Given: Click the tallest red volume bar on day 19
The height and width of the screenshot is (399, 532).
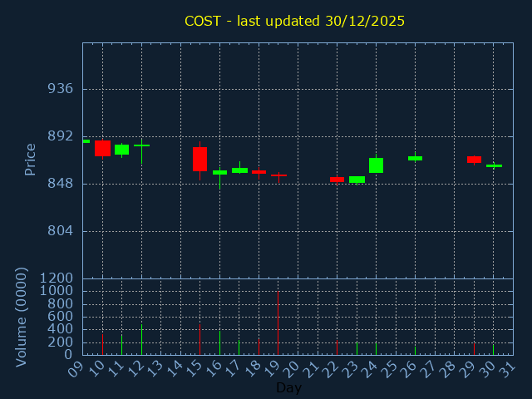Looking at the screenshot, I should click(x=278, y=323).
